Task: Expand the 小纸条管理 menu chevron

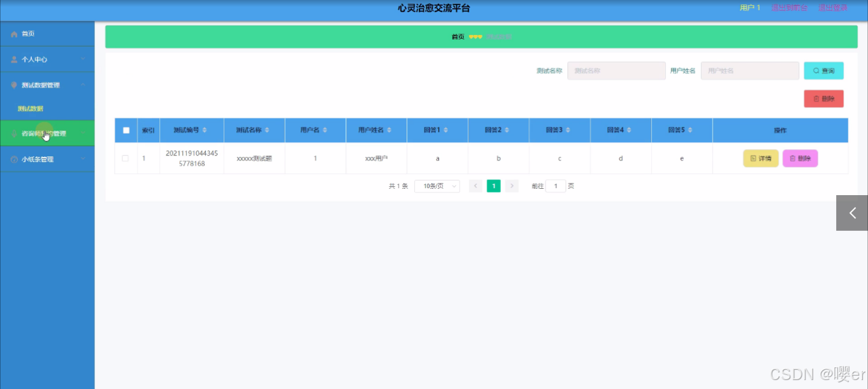Action: (83, 159)
